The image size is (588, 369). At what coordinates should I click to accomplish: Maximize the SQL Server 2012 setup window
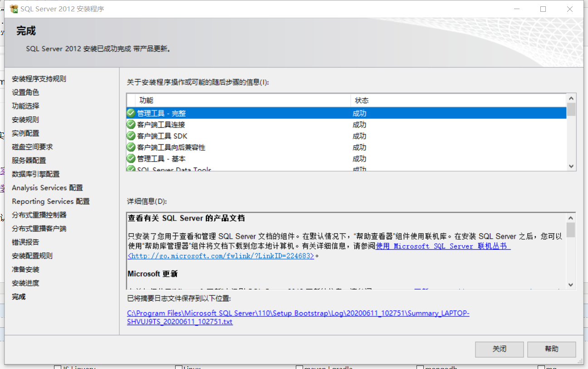543,9
